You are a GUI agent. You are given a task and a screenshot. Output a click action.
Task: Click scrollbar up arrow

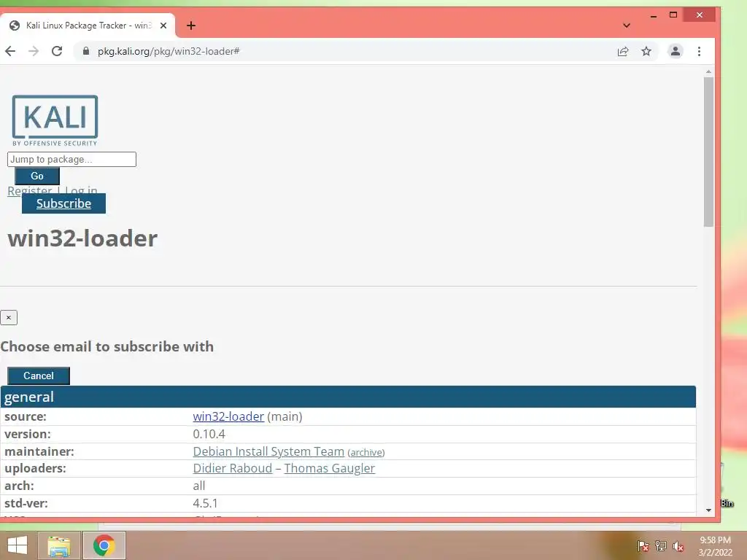(x=708, y=71)
